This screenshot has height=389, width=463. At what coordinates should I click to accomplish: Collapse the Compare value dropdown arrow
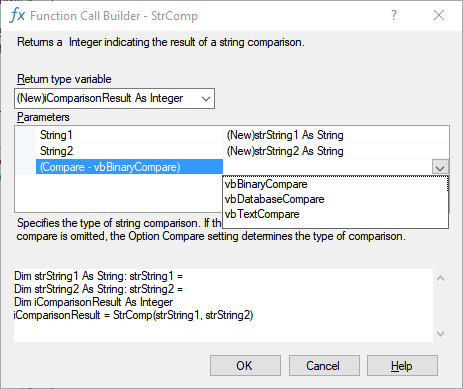pyautogui.click(x=440, y=167)
